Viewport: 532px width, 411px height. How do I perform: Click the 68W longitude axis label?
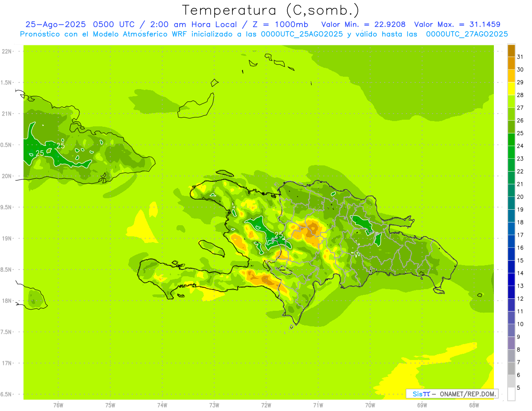point(473,405)
